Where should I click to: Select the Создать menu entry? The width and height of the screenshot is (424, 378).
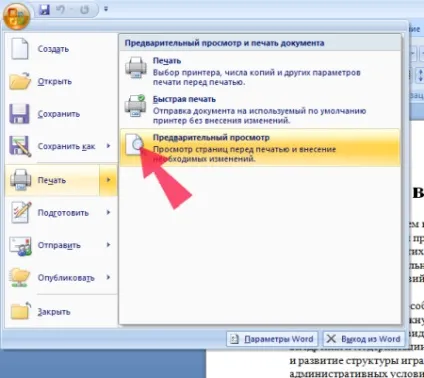pos(61,49)
